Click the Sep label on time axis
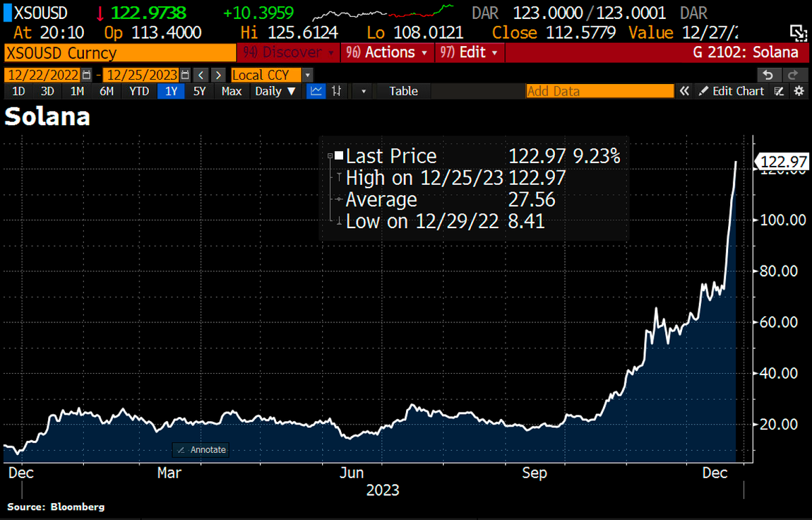Viewport: 812px width, 520px height. 535,473
